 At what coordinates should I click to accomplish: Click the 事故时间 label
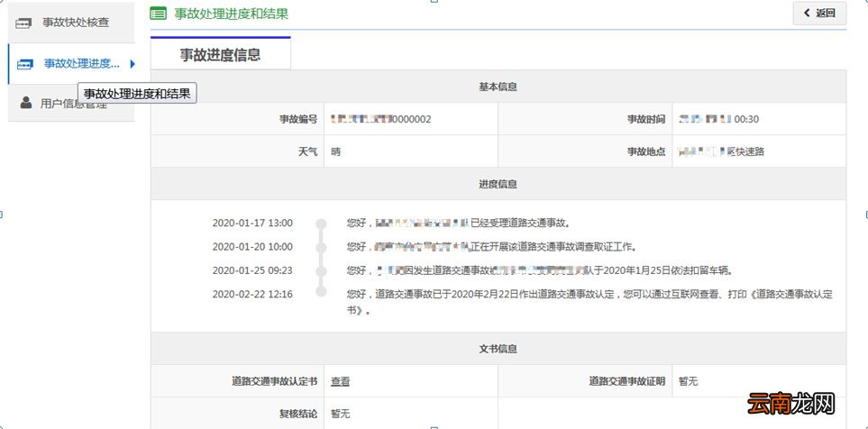coord(646,119)
